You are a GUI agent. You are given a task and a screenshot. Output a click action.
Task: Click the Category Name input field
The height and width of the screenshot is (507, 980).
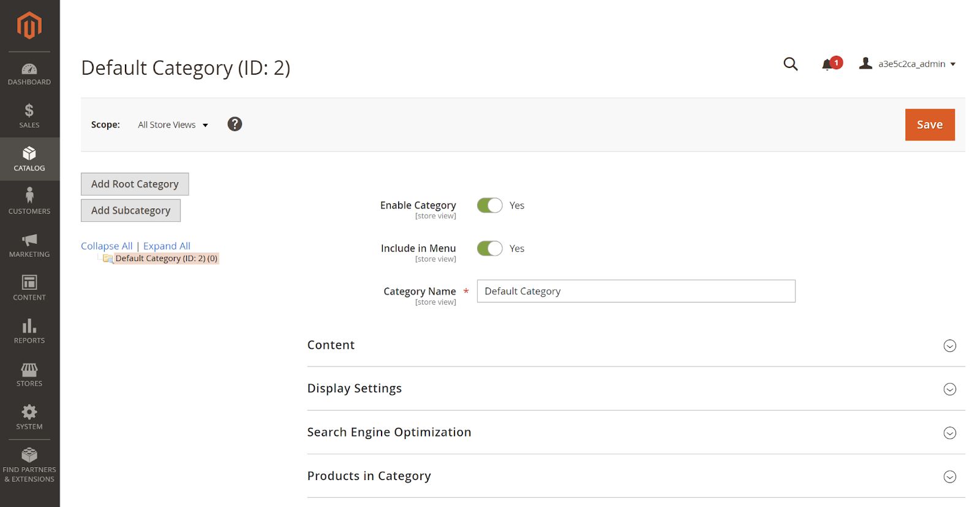pyautogui.click(x=636, y=291)
